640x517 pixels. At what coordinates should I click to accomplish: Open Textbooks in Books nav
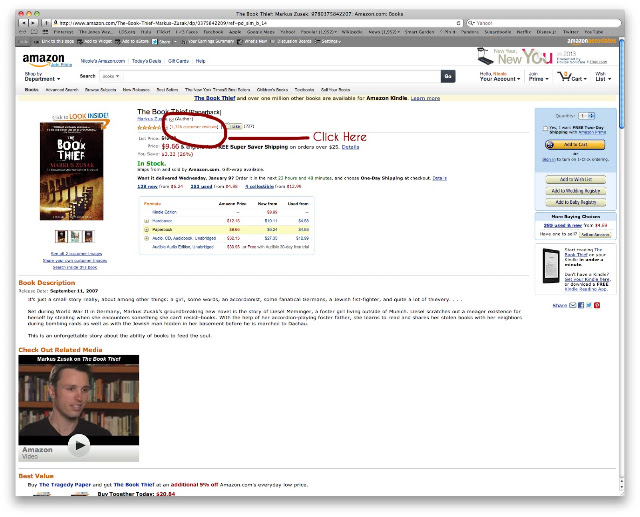(x=304, y=90)
